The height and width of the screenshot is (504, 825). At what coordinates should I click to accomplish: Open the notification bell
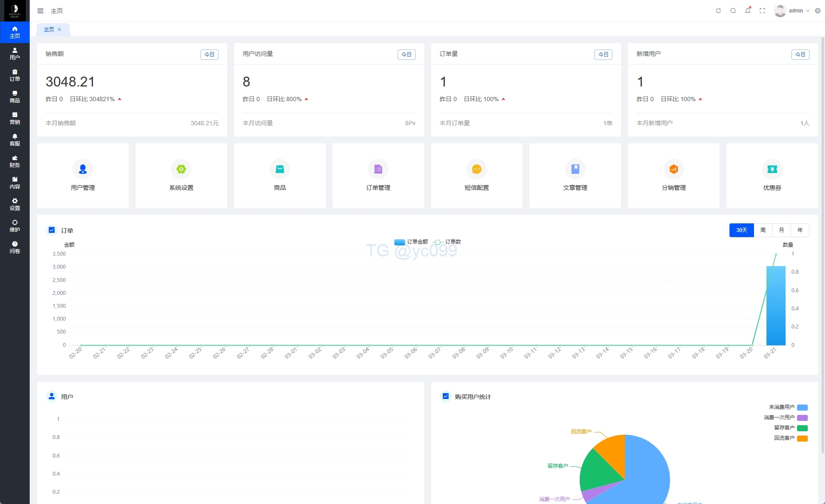(x=748, y=11)
